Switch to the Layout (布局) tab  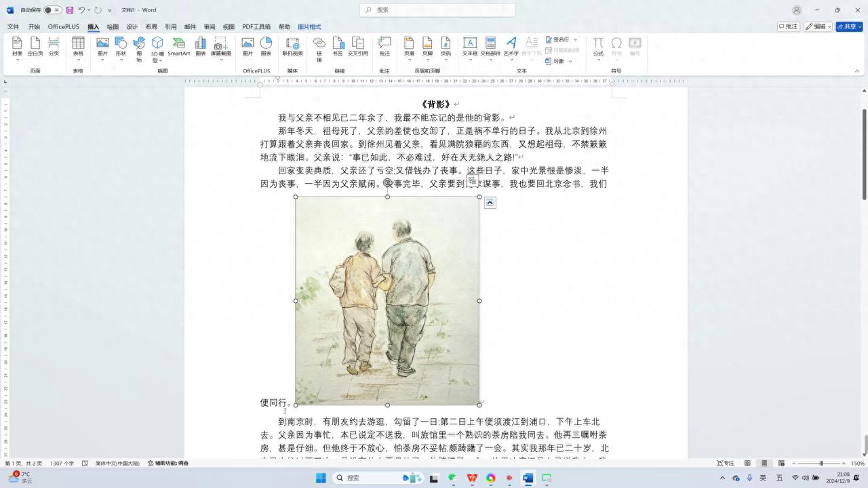point(151,26)
